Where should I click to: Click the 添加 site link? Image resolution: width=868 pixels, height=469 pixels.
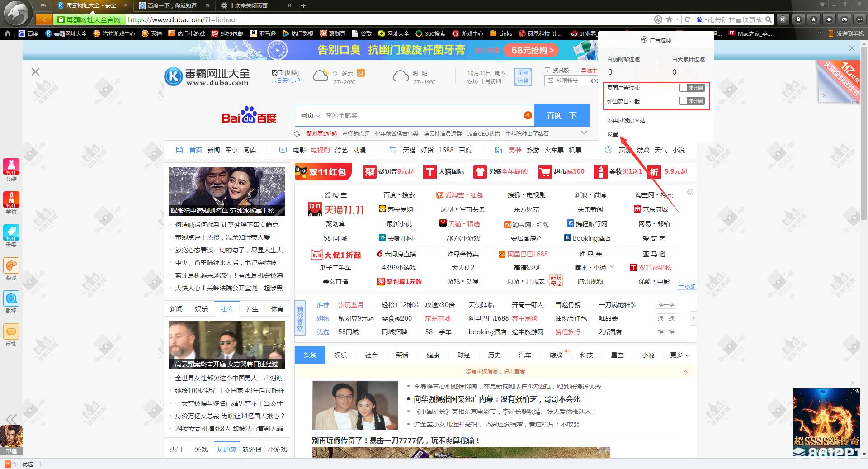click(687, 286)
